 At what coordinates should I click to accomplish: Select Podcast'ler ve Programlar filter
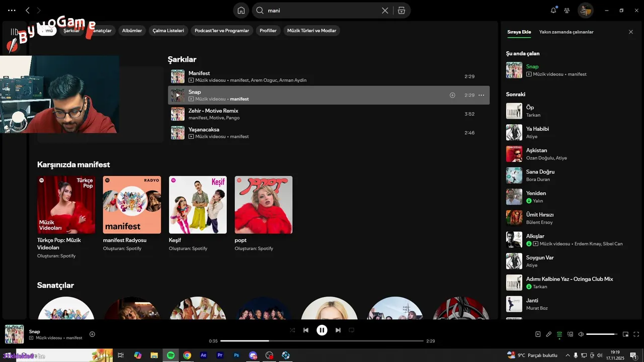(x=222, y=31)
